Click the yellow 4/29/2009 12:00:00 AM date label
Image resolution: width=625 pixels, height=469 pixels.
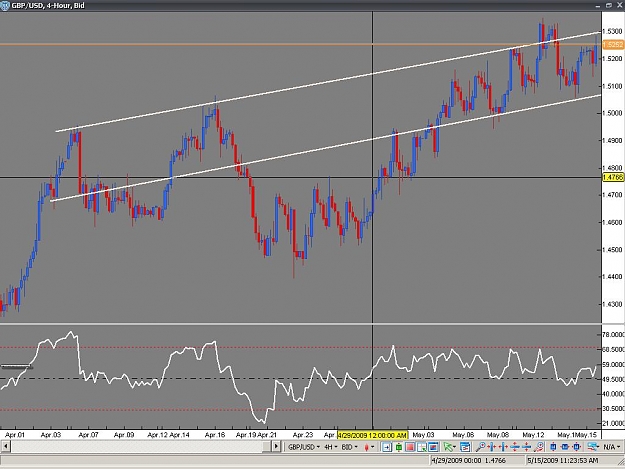click(x=372, y=435)
